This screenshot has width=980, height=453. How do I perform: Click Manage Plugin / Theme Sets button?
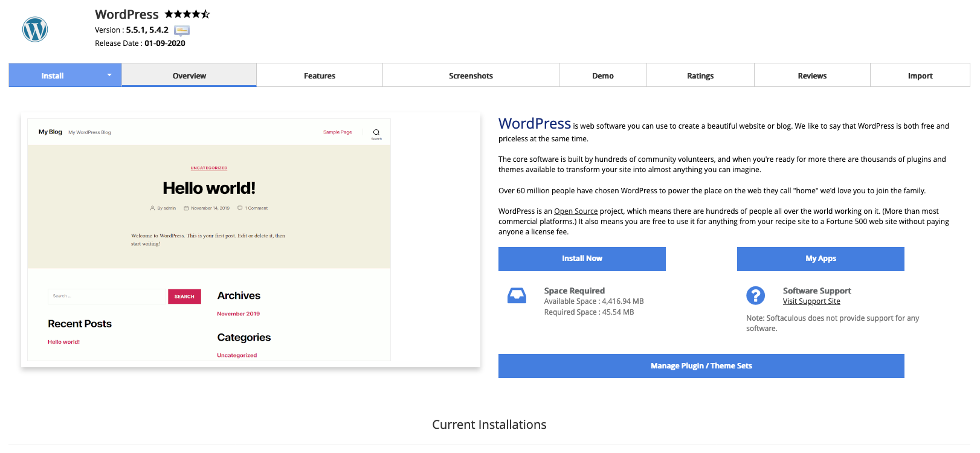tap(701, 366)
